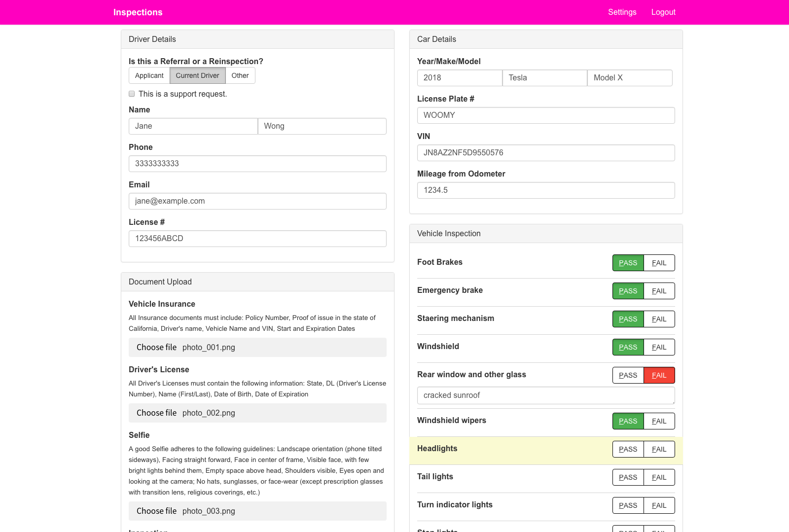Choose file for Driver's License upload
The image size is (789, 532).
(x=156, y=413)
